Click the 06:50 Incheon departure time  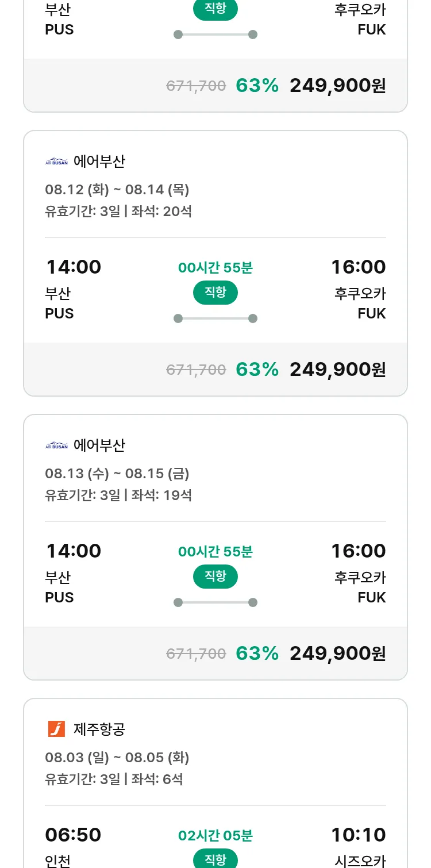[73, 835]
